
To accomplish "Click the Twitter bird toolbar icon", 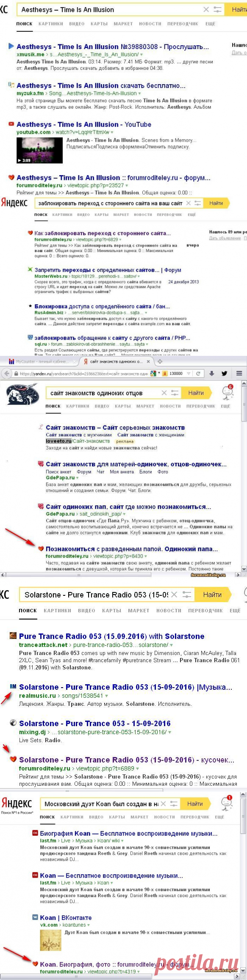I will (224, 374).
